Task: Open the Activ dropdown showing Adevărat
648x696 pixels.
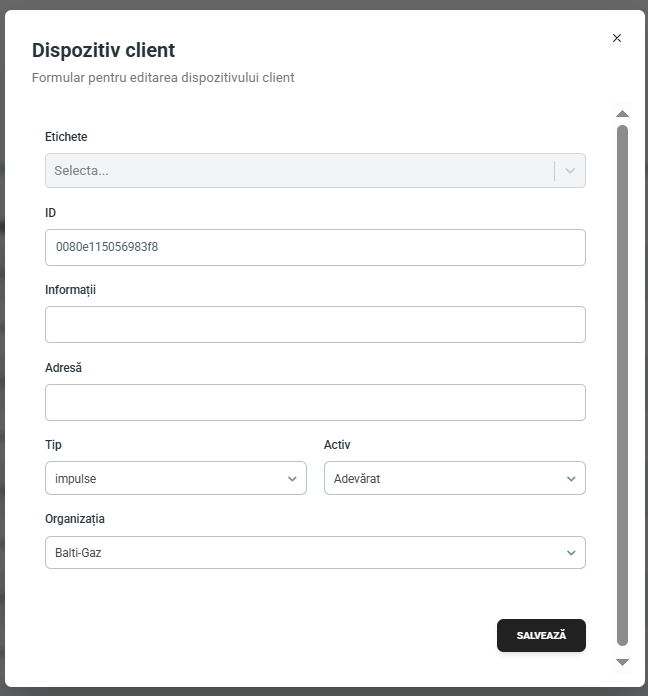Action: click(454, 478)
